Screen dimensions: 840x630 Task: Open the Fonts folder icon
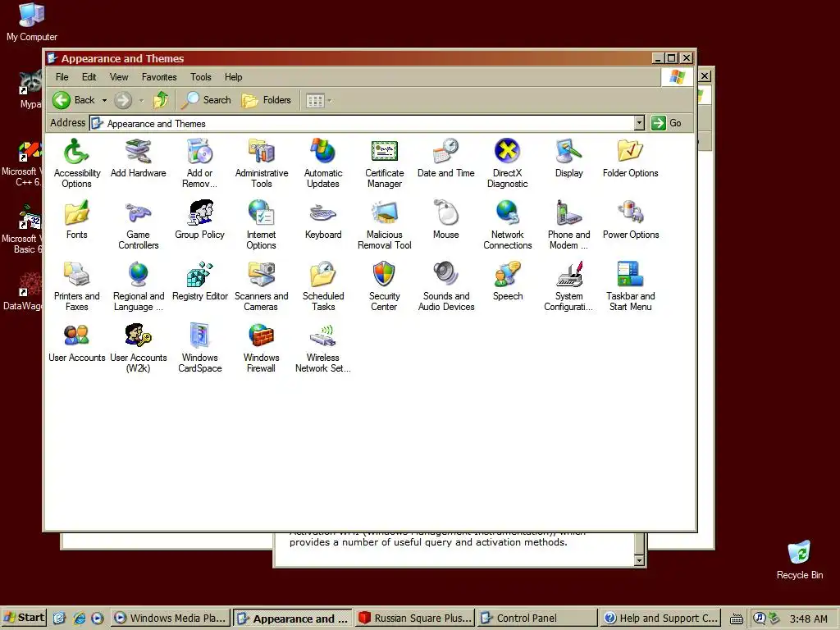tap(76, 220)
